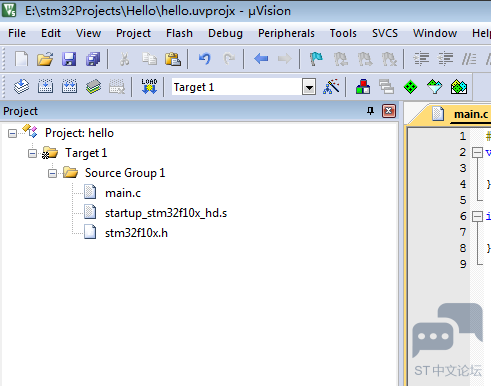Open the Project menu
491x386 pixels.
click(x=133, y=33)
